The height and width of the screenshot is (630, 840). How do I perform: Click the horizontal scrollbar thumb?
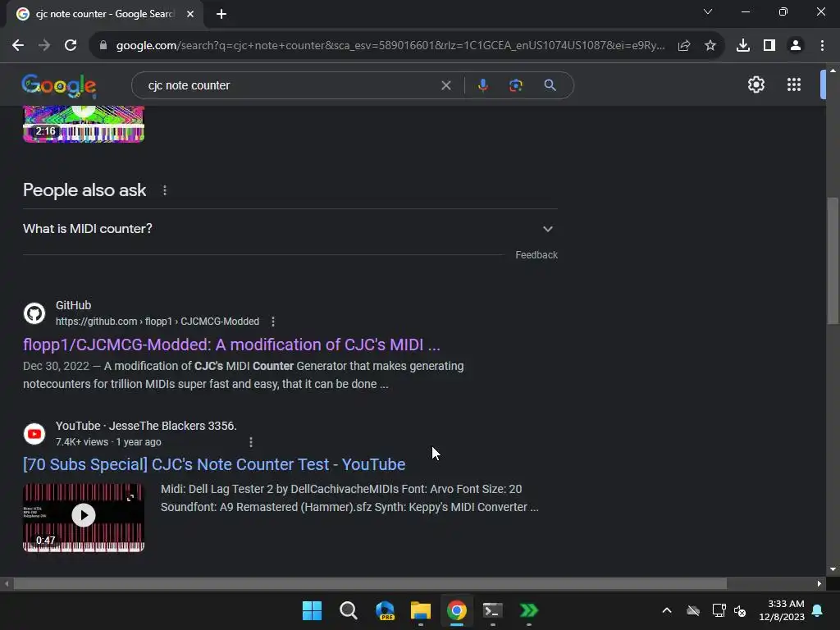[370, 584]
